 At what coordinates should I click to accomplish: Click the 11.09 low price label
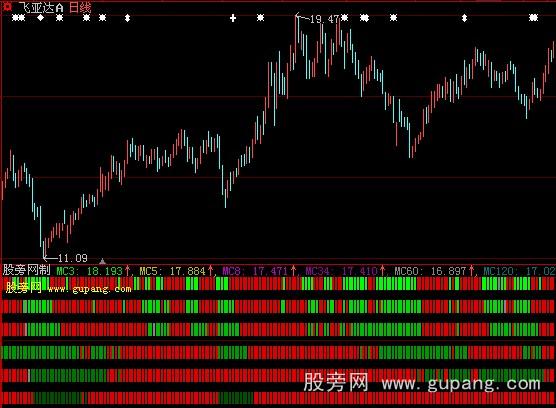(73, 258)
